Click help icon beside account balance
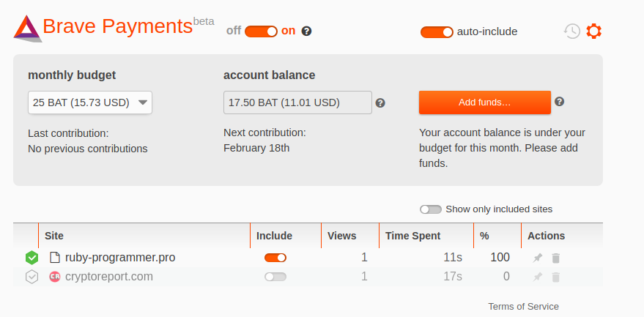Image resolution: width=644 pixels, height=317 pixels. pyautogui.click(x=380, y=103)
